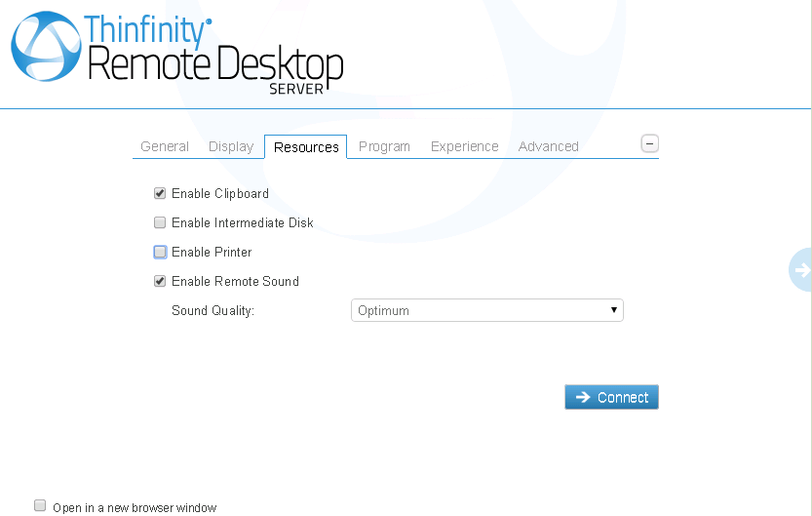Open the Experience tab
812x516 pixels.
pos(465,146)
